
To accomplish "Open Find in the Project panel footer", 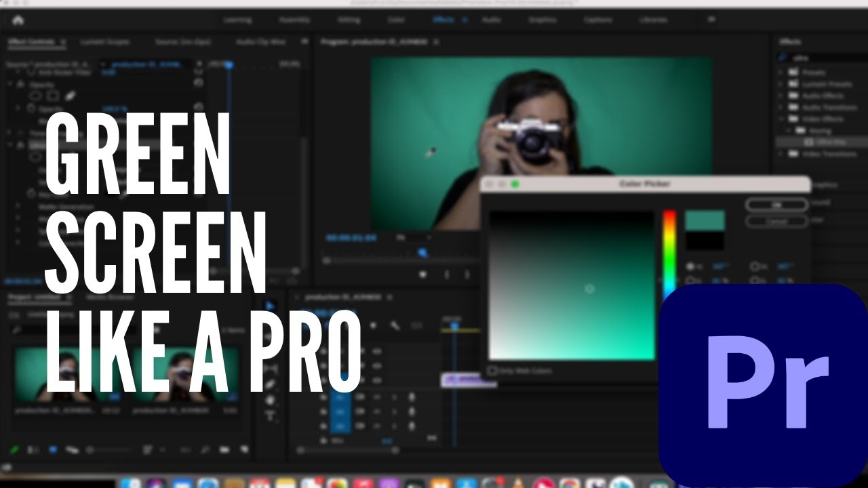I will coord(204,449).
